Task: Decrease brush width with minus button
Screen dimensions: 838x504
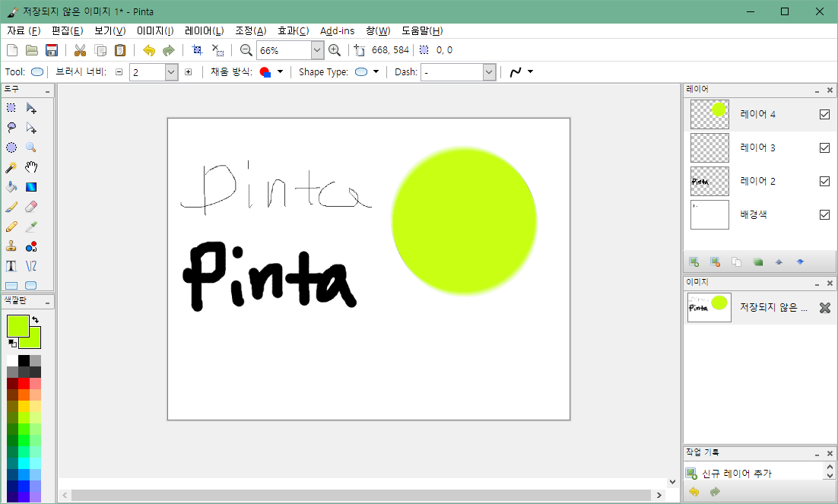Action: [x=119, y=71]
